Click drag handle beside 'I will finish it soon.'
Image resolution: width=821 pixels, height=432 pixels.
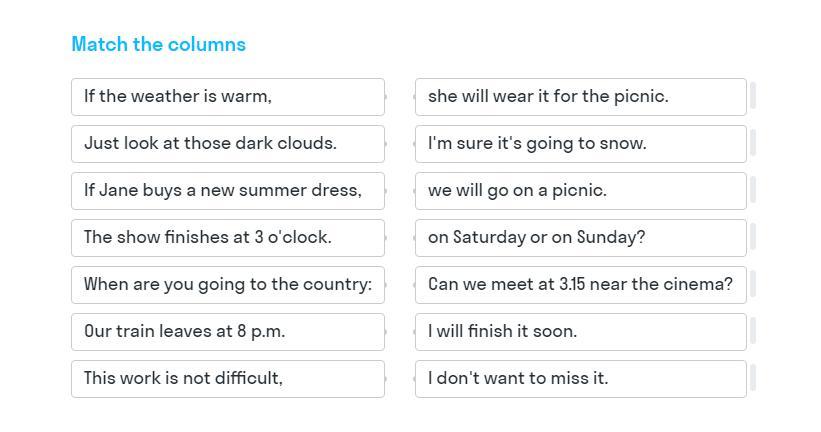point(752,332)
